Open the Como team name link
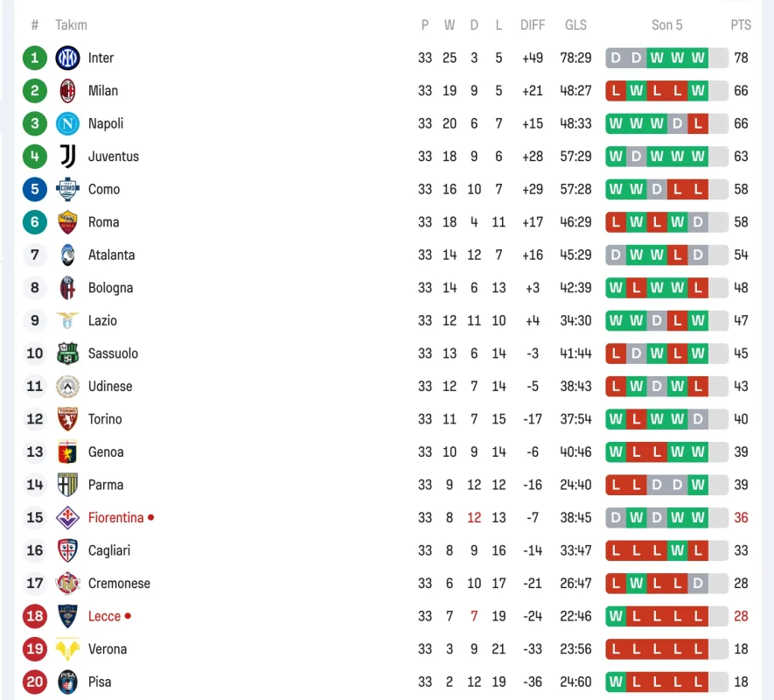The width and height of the screenshot is (774, 700). [103, 190]
